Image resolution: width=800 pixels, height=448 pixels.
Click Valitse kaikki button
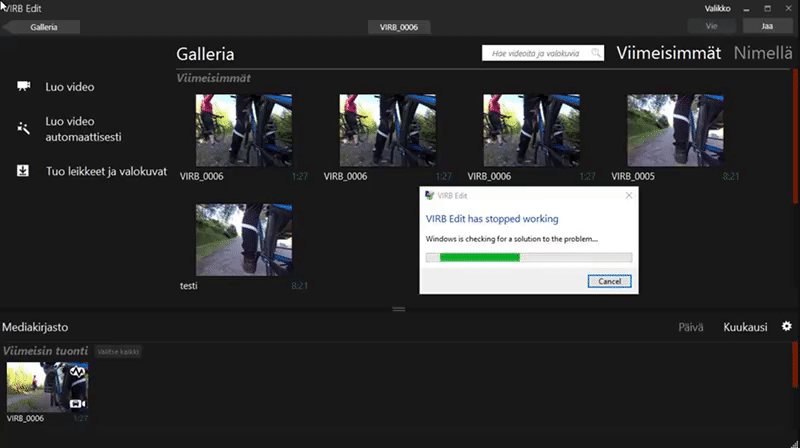118,352
